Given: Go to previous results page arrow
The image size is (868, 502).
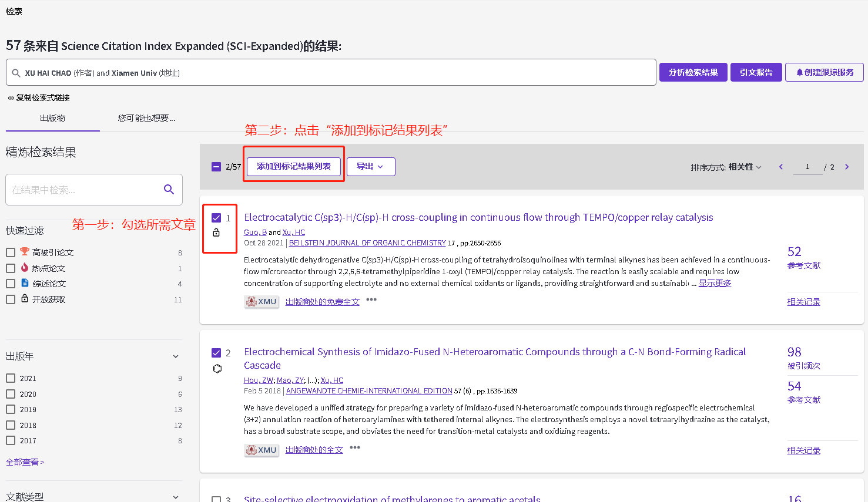Looking at the screenshot, I should click(x=781, y=167).
